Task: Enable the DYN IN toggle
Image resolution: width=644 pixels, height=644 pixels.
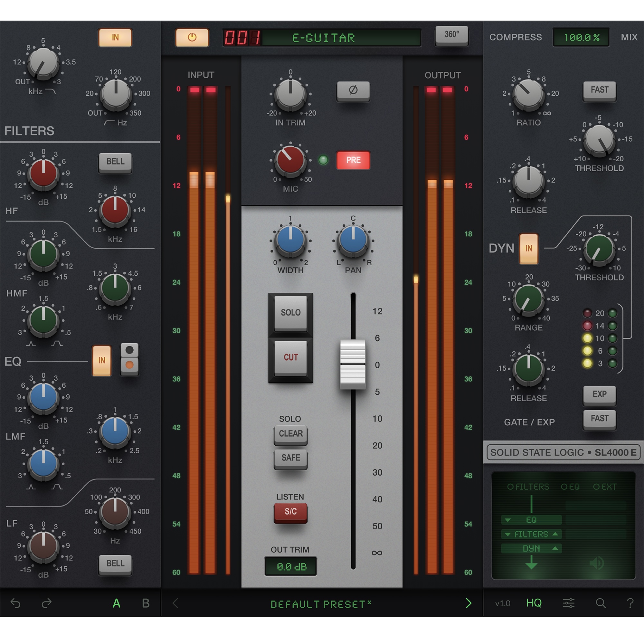Action: coord(528,248)
